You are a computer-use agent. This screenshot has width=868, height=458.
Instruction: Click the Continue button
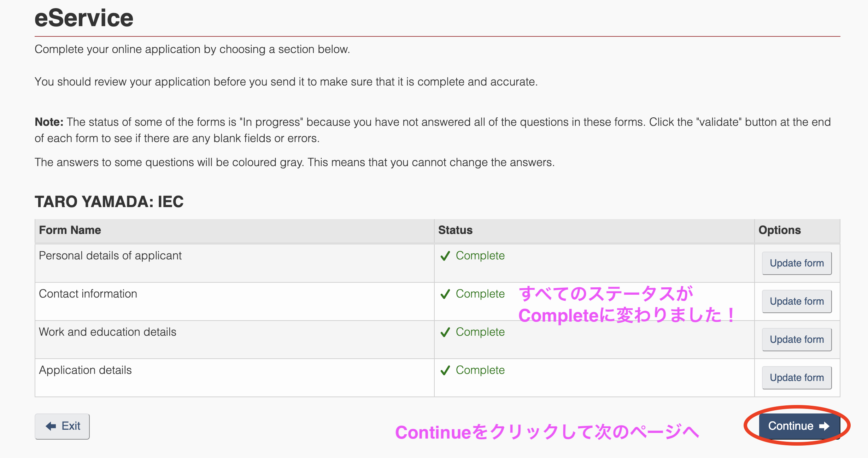coord(799,426)
